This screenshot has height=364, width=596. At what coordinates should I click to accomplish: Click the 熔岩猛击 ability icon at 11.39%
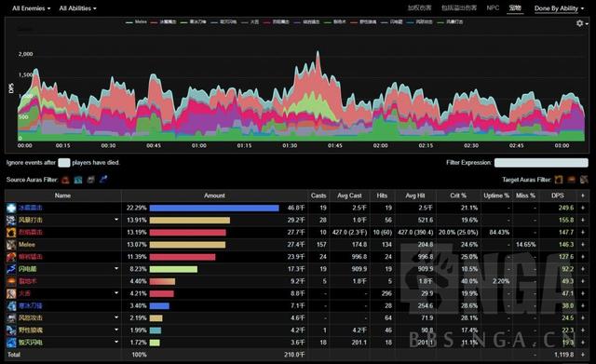click(11, 257)
